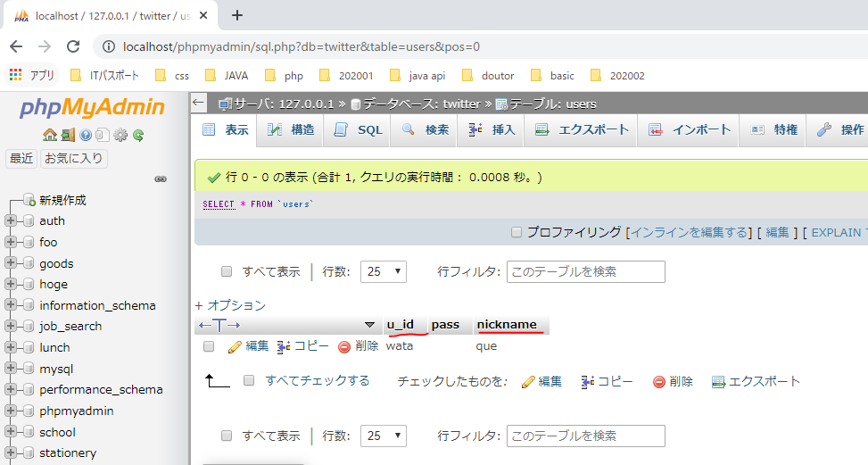Open the doutor bookmark folder
Image resolution: width=868 pixels, height=465 pixels.
[488, 75]
